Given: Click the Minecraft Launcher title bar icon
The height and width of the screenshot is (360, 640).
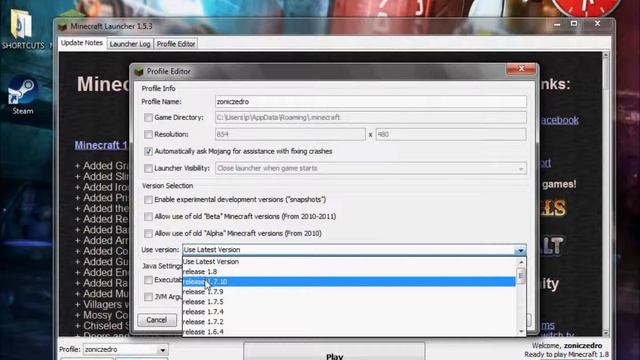Looking at the screenshot, I should [62, 27].
